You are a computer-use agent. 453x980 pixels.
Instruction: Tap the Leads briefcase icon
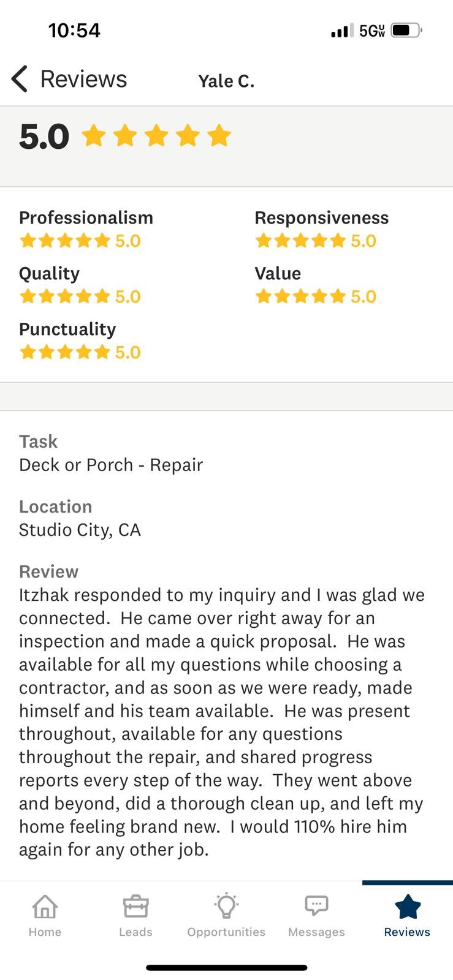pyautogui.click(x=135, y=907)
